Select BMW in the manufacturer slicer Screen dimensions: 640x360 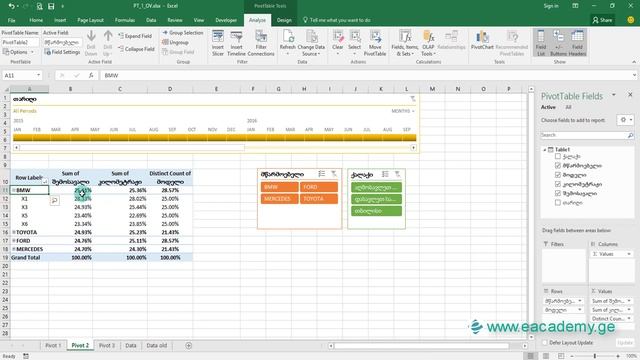(280, 187)
